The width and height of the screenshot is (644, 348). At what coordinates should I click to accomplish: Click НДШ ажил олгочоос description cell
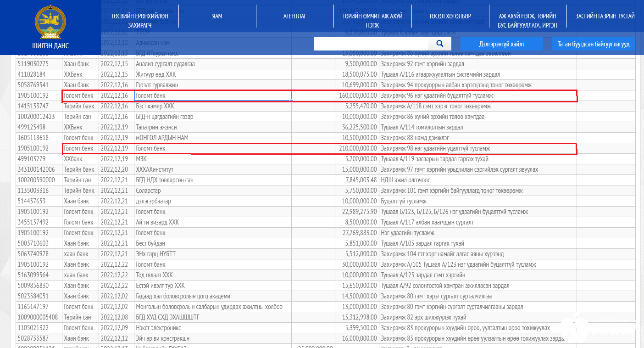click(x=478, y=180)
